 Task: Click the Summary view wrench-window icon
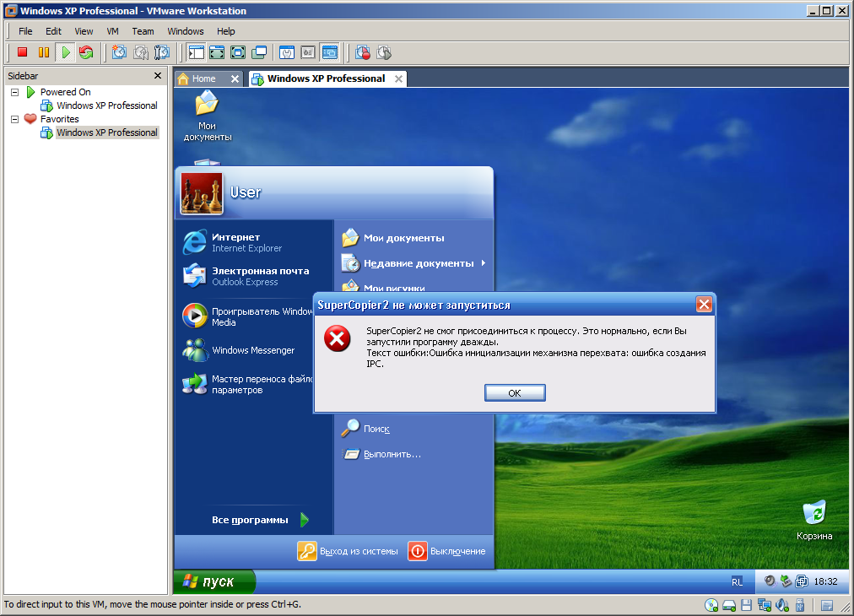coord(286,52)
